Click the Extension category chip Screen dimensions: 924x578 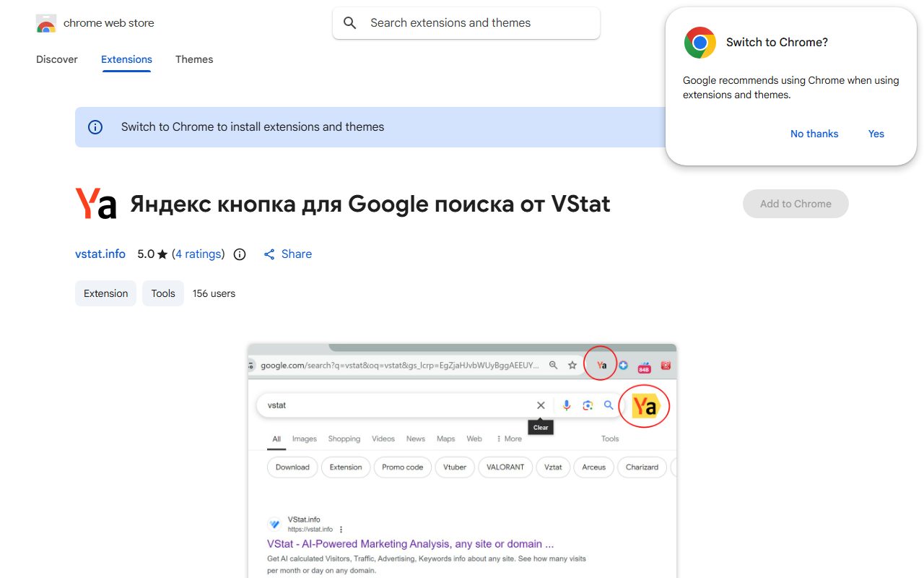(105, 293)
